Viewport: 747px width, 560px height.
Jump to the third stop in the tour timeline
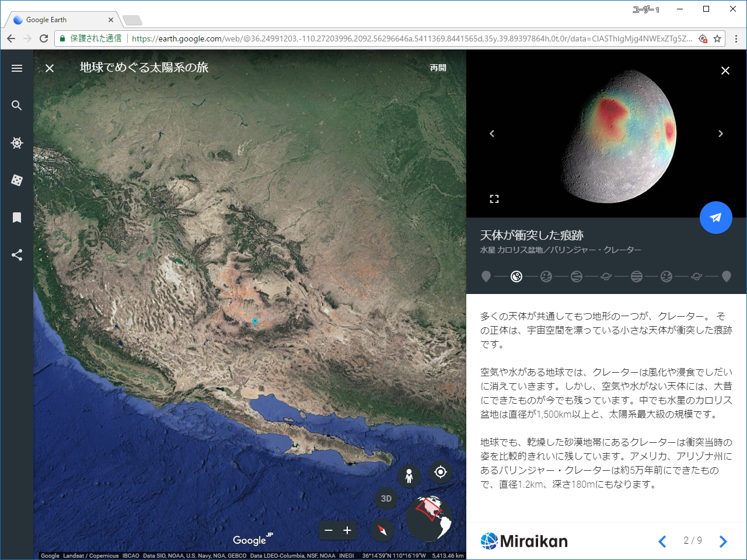click(546, 276)
